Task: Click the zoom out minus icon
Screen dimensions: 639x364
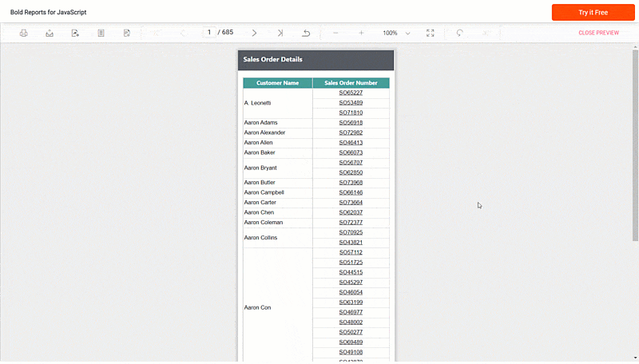Action: (335, 33)
